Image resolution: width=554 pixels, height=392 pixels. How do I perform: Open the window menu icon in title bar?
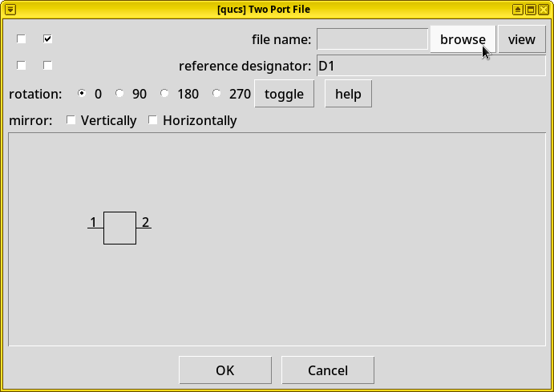click(8, 9)
